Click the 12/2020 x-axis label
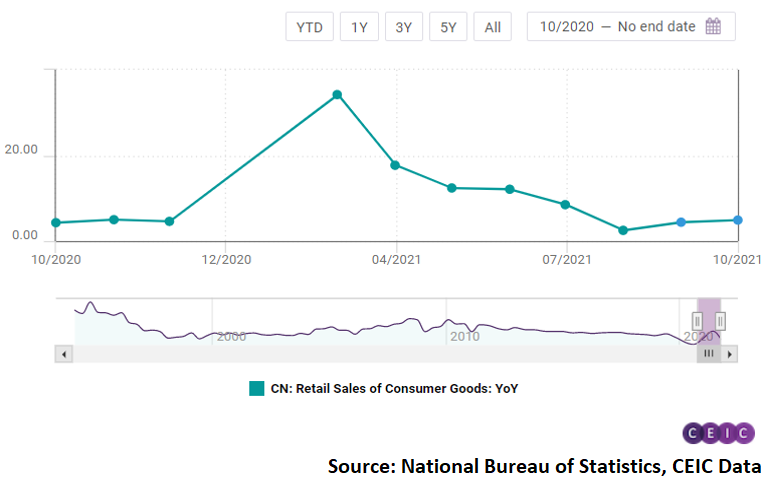764x479 pixels. pos(226,260)
